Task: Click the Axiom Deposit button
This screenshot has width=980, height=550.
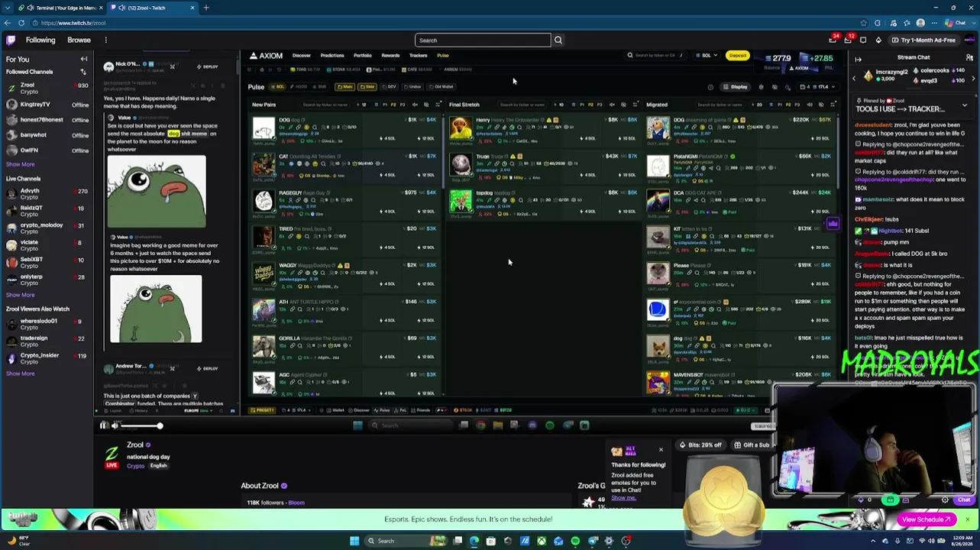Action: (x=738, y=55)
